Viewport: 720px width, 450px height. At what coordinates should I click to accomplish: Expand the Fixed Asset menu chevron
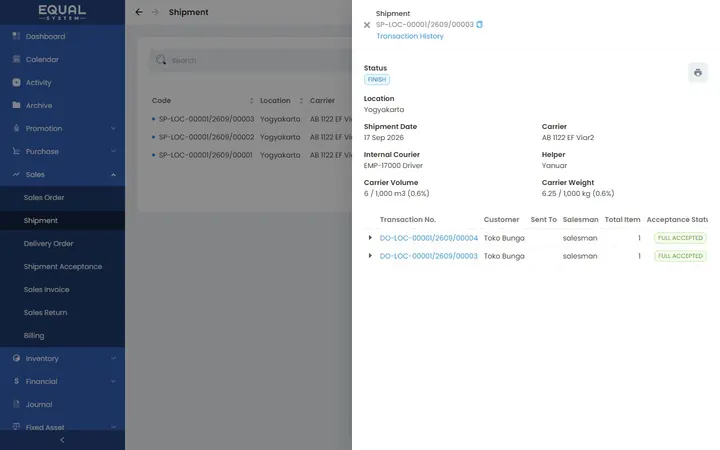click(x=113, y=427)
